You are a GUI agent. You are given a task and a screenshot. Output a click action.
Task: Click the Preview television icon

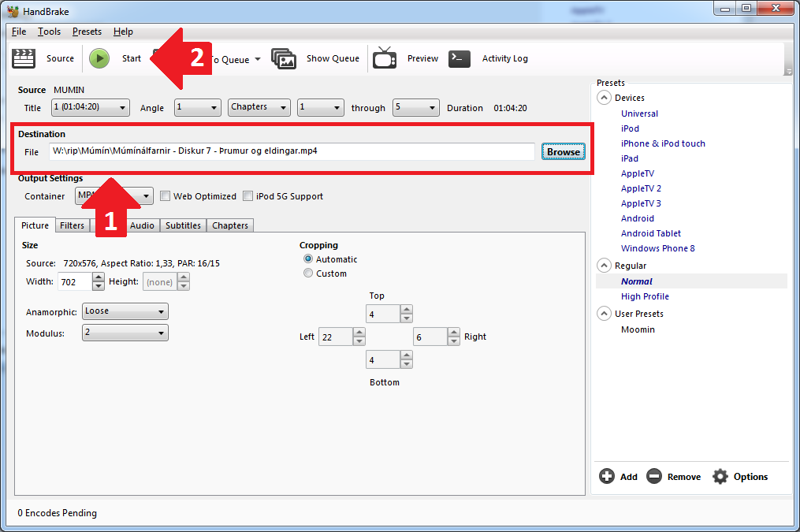[385, 58]
